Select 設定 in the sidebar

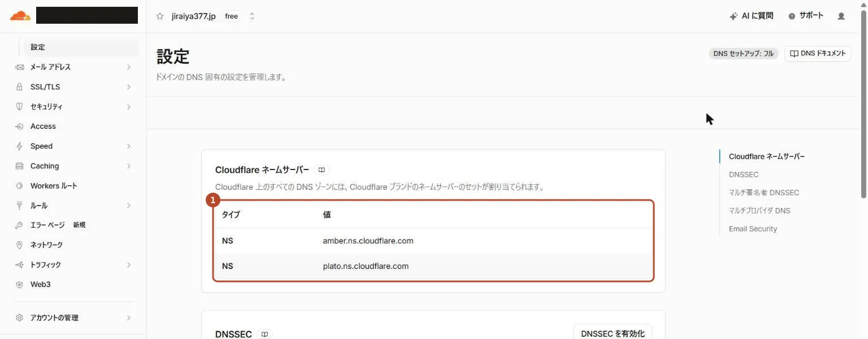tap(82, 47)
